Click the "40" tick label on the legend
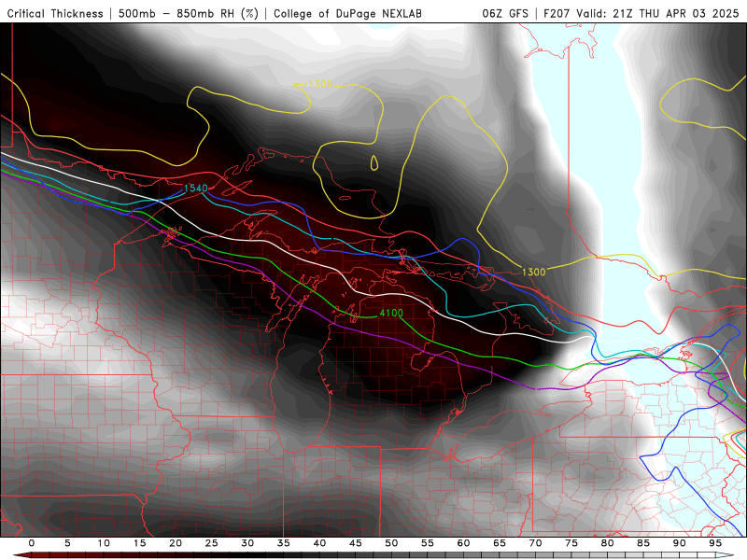 coord(319,543)
